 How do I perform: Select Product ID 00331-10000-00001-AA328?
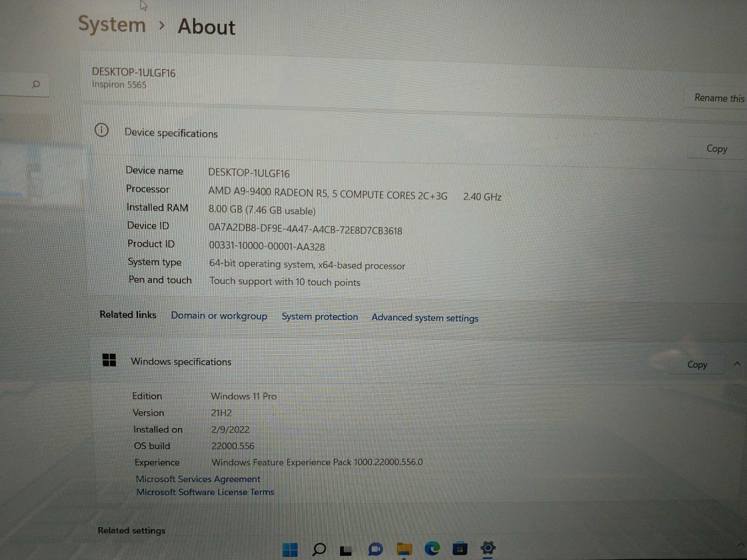click(x=267, y=246)
